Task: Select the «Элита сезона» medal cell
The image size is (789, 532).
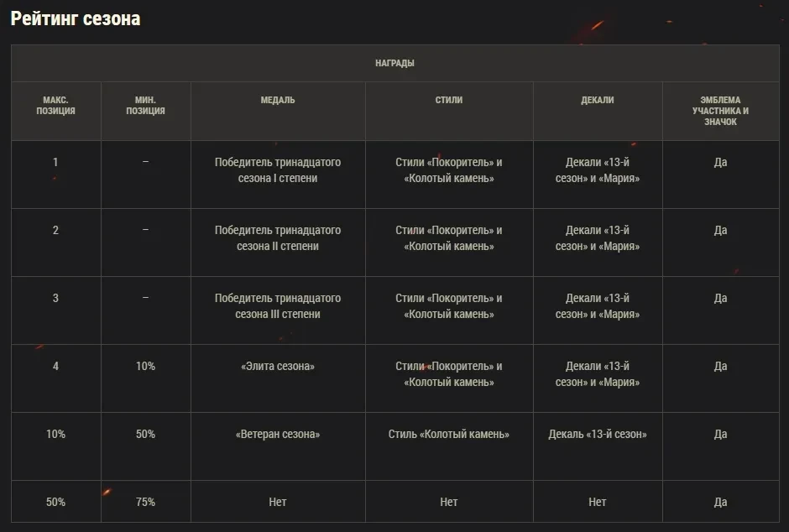Action: point(278,367)
